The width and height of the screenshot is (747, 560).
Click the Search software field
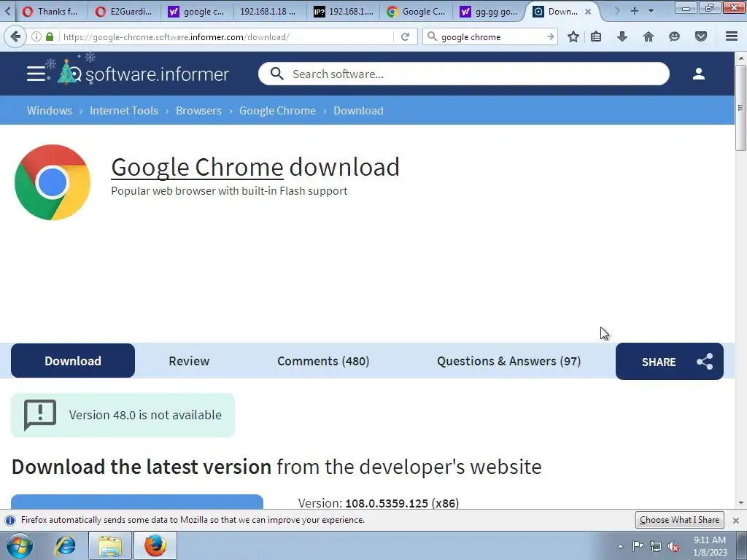[x=463, y=74]
